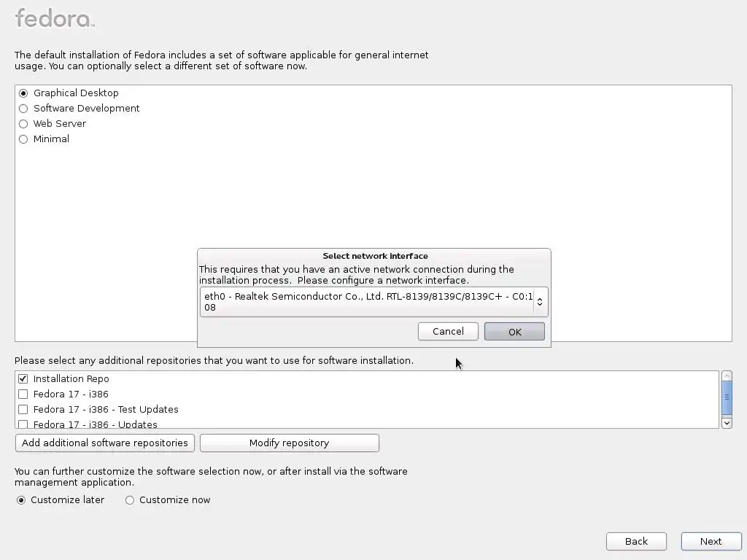The image size is (747, 560).
Task: Select Customize now radio button
Action: tap(130, 500)
